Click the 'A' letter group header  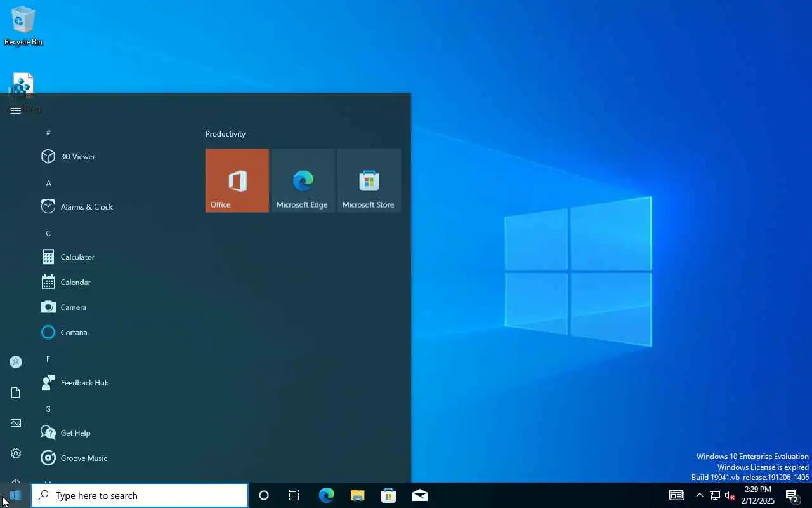tap(48, 183)
